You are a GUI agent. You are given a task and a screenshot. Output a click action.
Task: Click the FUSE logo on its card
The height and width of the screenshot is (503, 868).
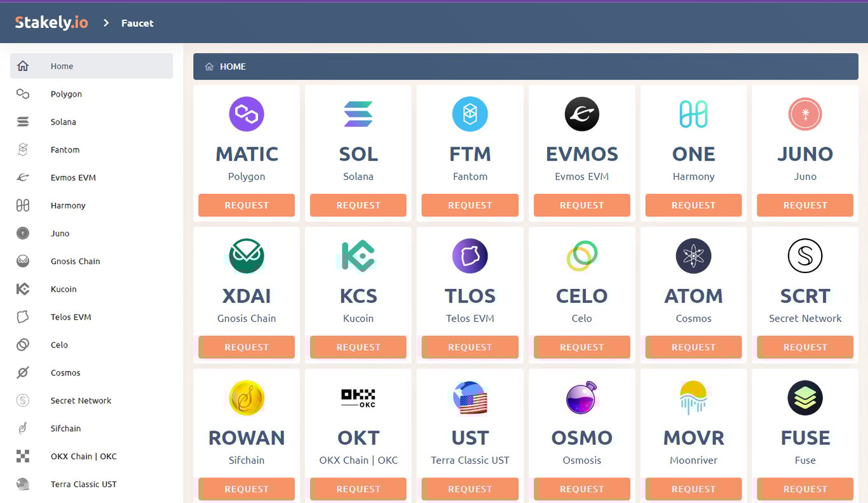point(805,398)
